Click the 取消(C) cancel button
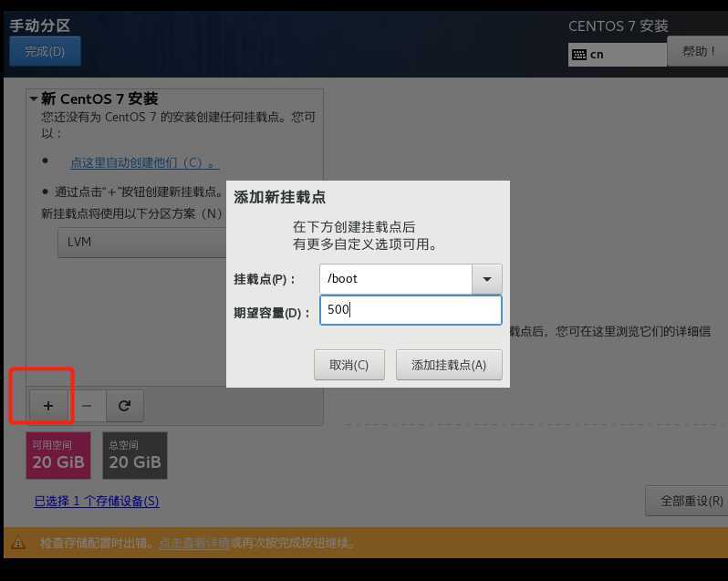The image size is (728, 581). tap(349, 365)
